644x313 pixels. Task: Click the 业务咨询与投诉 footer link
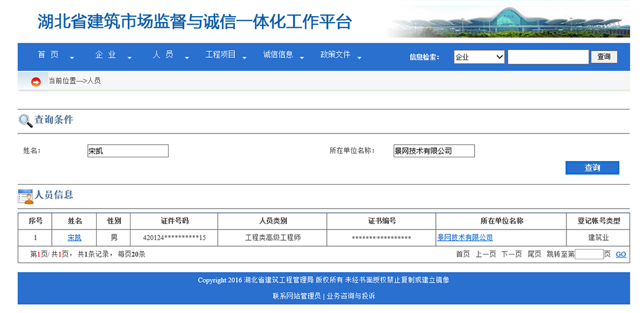tap(351, 296)
